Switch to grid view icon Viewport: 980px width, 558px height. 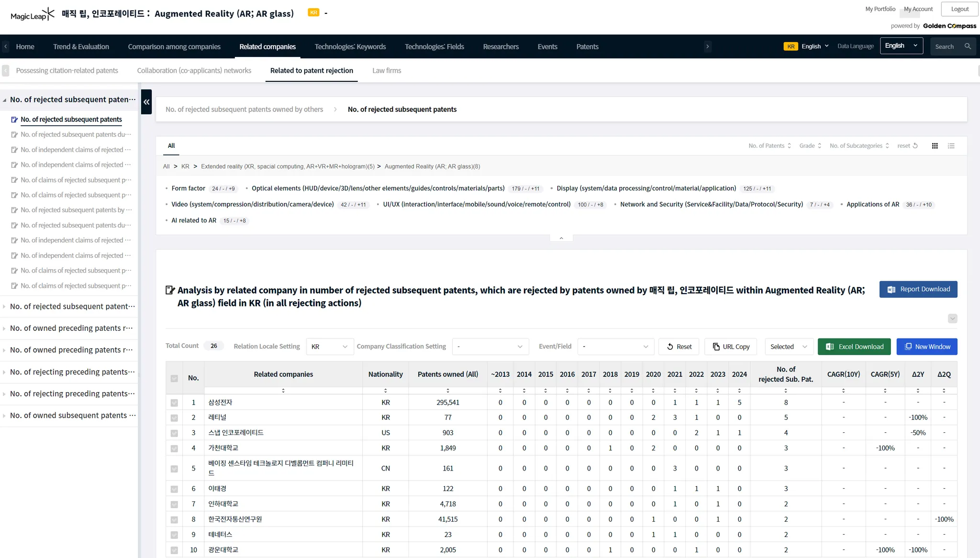point(935,146)
